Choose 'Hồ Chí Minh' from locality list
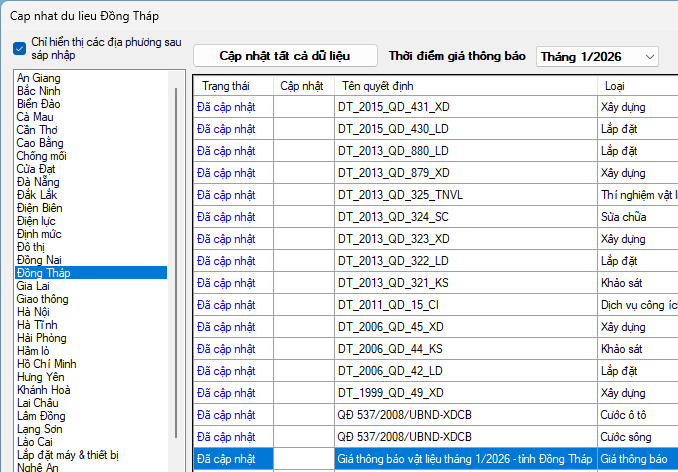 coord(46,364)
